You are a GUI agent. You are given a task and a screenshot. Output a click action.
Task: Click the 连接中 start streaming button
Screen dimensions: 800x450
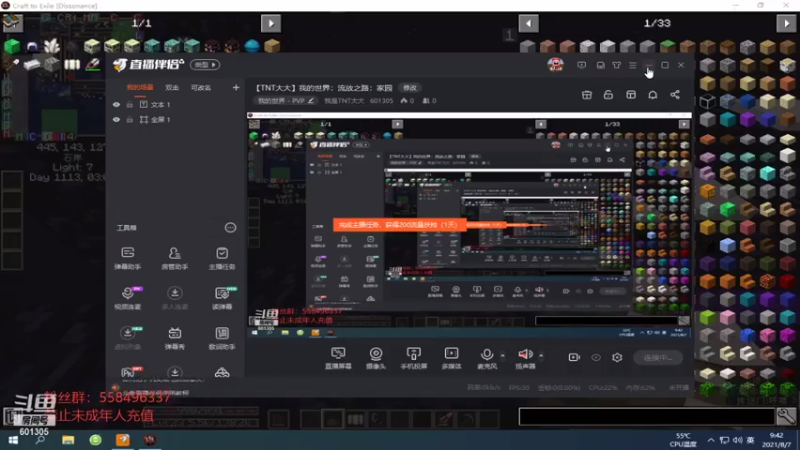(658, 358)
